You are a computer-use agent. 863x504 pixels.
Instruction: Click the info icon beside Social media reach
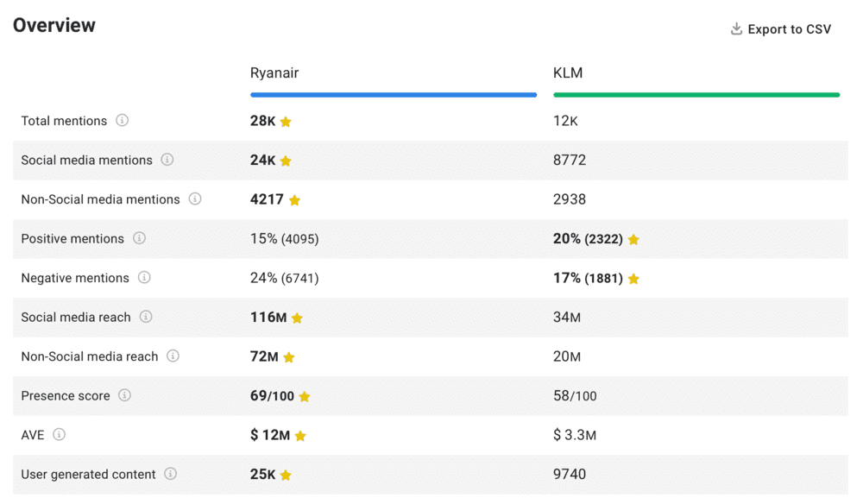(146, 317)
